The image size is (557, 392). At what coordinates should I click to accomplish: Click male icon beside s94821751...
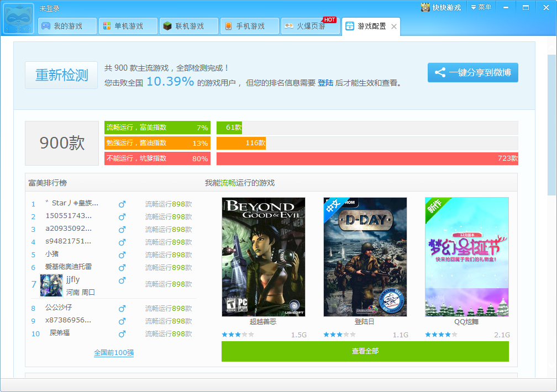(x=122, y=242)
